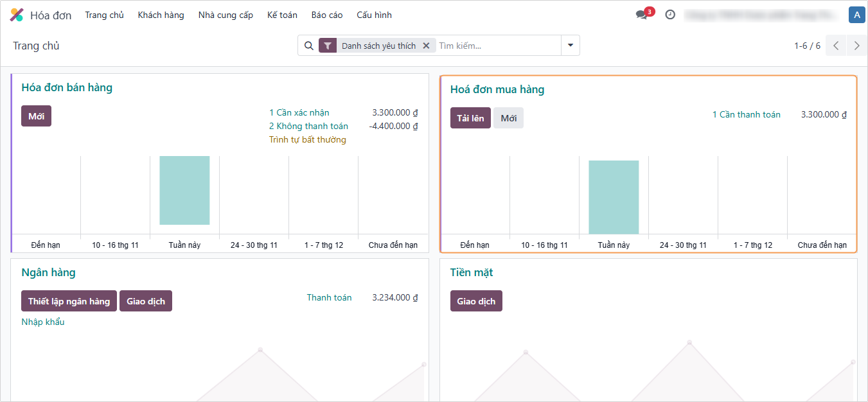Click the Tuần này bar in sales chart
868x402 pixels.
[184, 190]
